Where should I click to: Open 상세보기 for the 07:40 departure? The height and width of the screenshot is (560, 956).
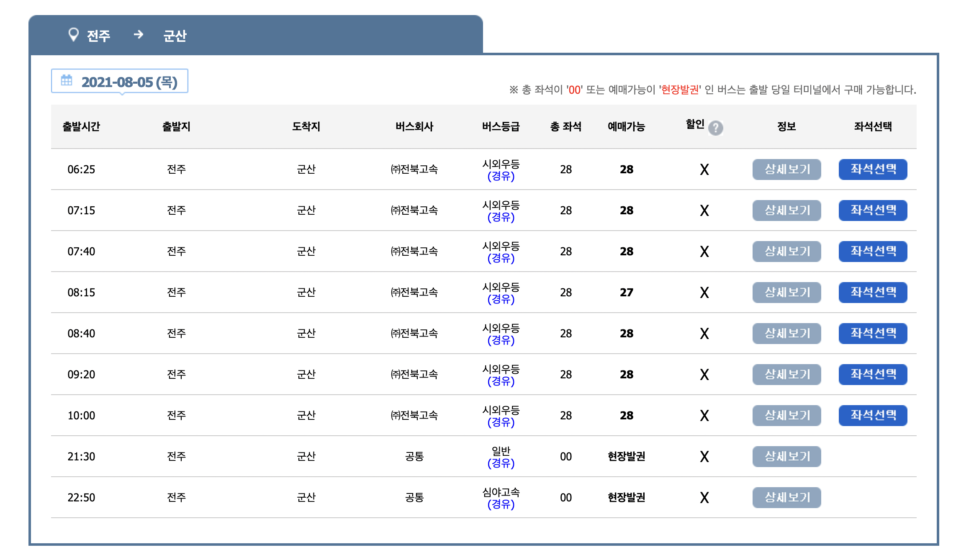[786, 251]
